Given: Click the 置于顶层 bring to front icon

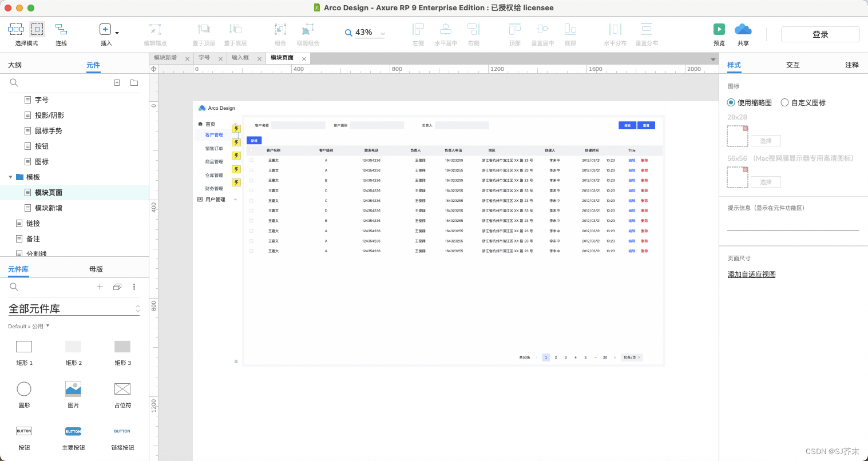Looking at the screenshot, I should pos(204,29).
